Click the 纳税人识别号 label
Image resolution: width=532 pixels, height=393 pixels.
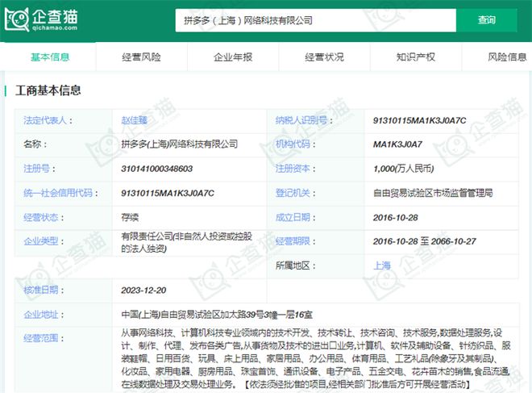click(x=301, y=120)
